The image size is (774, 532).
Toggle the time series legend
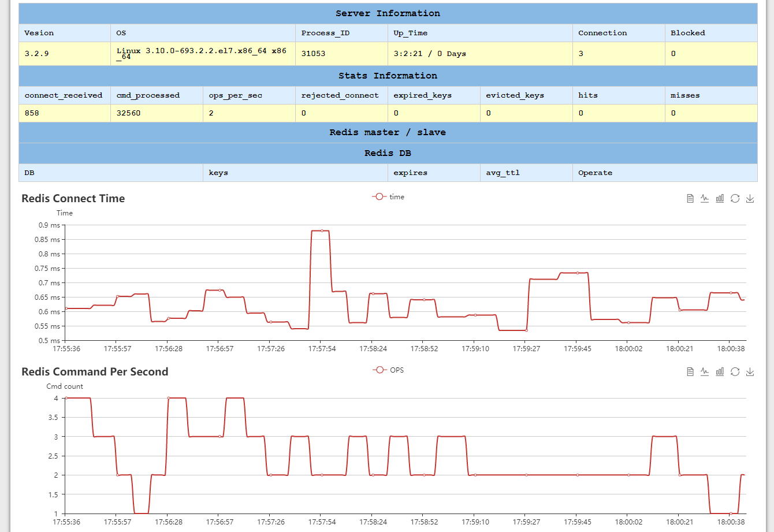[388, 197]
